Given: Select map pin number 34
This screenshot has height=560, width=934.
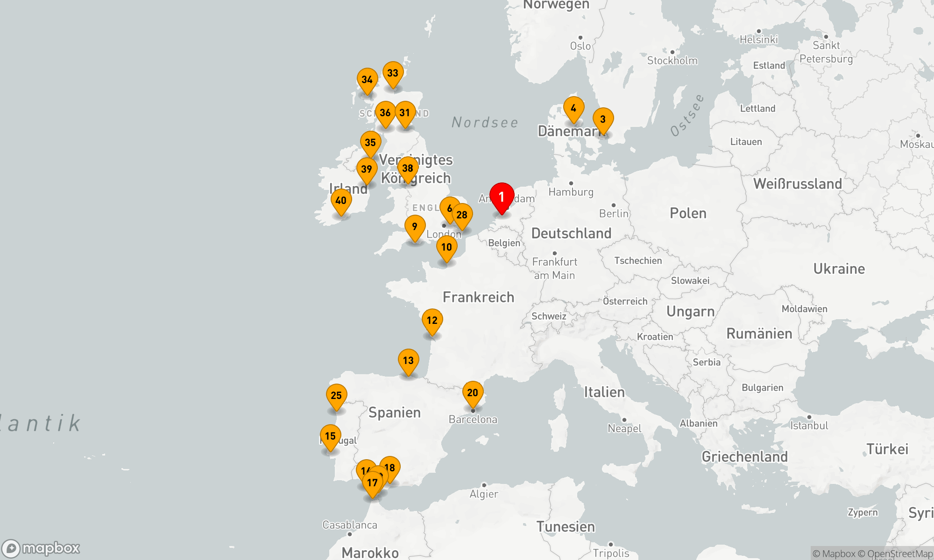Looking at the screenshot, I should click(x=367, y=80).
